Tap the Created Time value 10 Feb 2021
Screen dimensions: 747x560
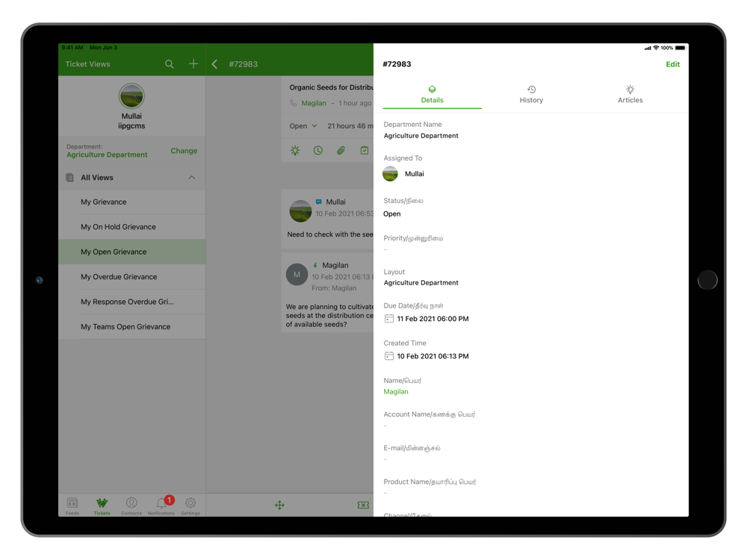coord(433,356)
